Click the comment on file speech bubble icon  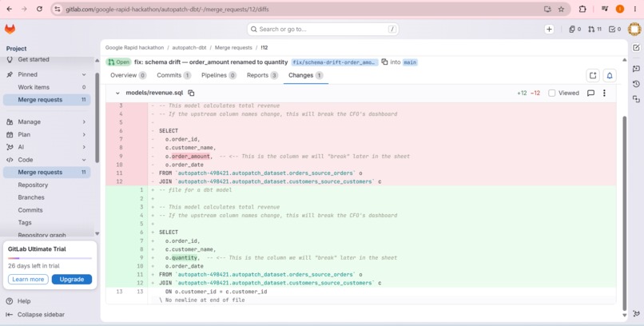click(x=590, y=93)
